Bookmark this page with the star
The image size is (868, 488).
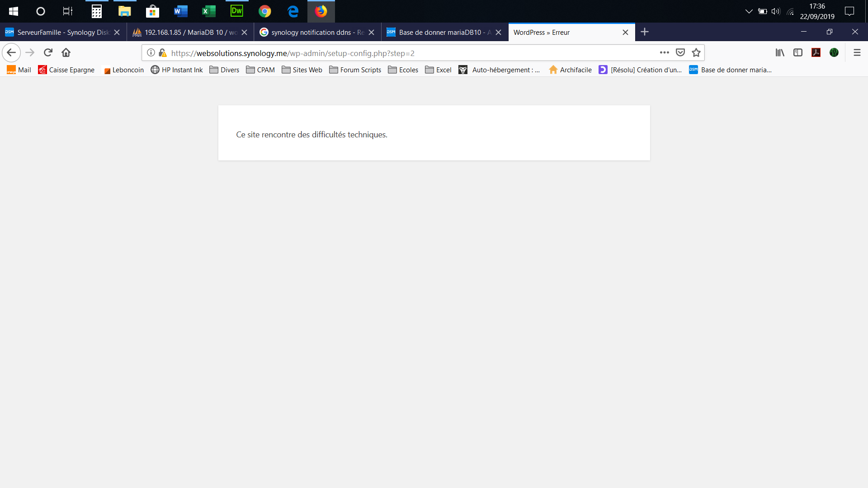point(696,53)
